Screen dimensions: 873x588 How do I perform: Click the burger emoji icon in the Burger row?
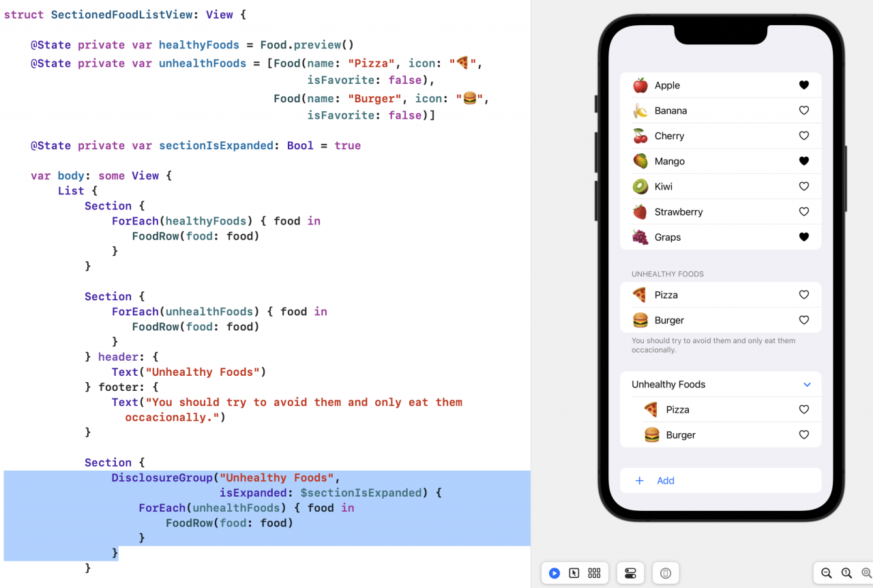coord(640,320)
